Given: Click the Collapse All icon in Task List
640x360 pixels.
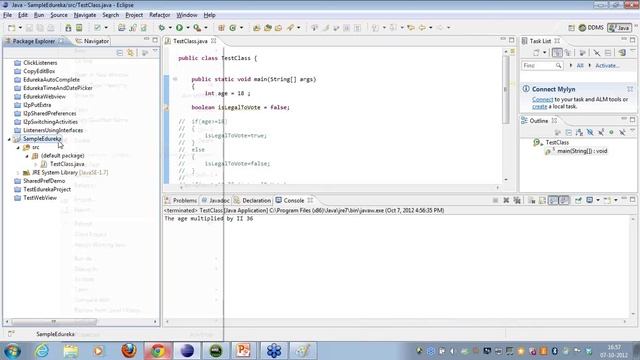Looking at the screenshot, I should pyautogui.click(x=608, y=53).
